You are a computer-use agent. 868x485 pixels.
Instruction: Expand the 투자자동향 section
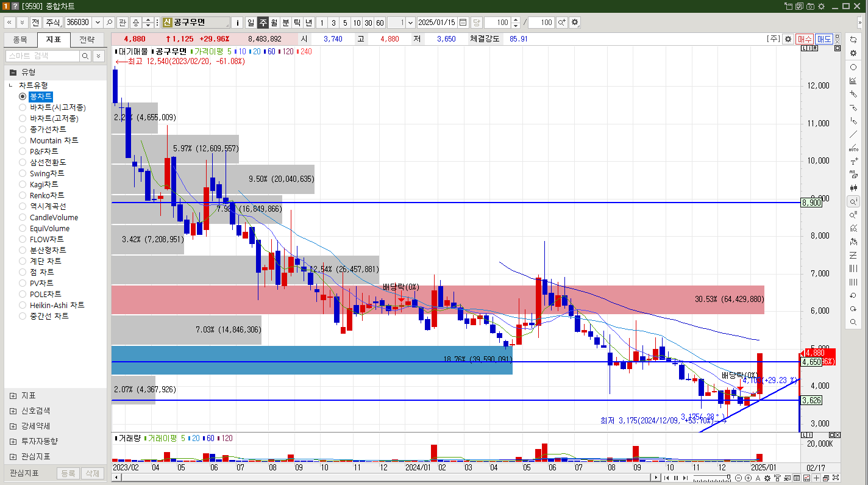tap(13, 441)
